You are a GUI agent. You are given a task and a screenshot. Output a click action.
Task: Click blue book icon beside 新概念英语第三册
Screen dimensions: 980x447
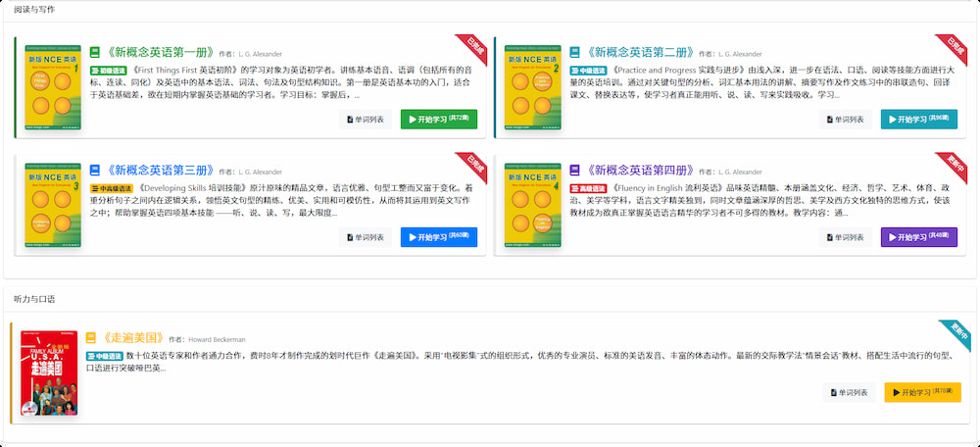point(95,171)
